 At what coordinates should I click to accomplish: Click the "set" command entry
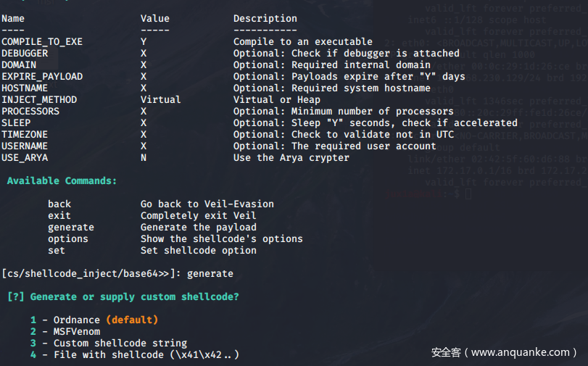(x=57, y=251)
